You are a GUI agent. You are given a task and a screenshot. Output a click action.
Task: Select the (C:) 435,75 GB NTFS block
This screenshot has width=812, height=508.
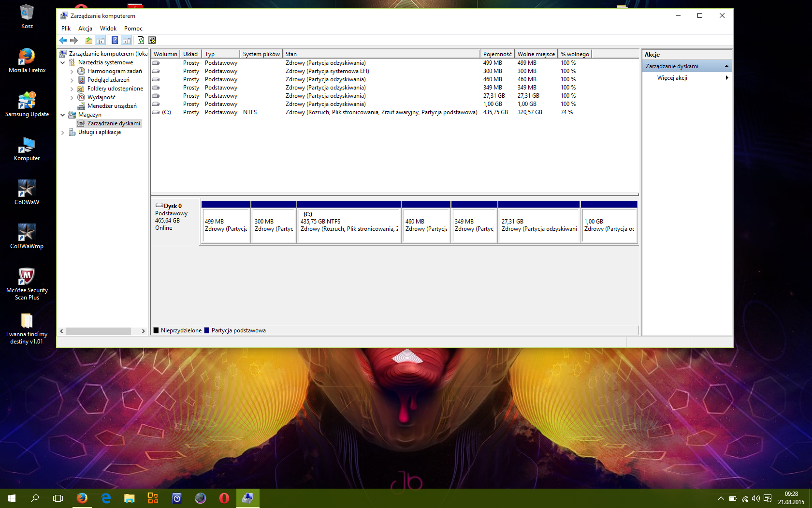tap(349, 223)
